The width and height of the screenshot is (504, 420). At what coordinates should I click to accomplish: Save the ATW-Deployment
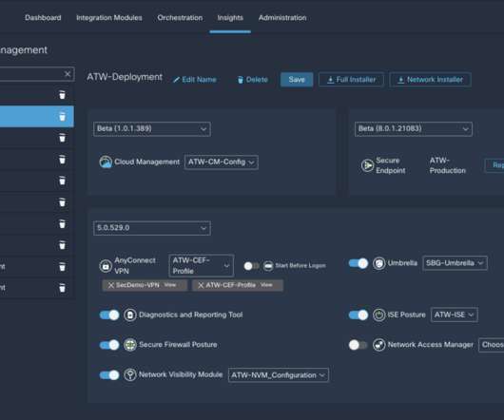pos(297,80)
